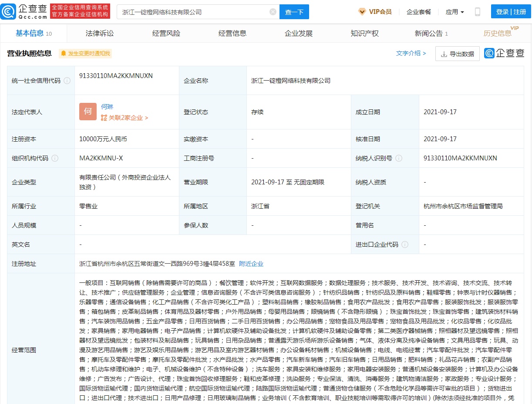Click the 成立日期 value 2021-09-17
Screen dimensions: 532x404
coord(440,112)
